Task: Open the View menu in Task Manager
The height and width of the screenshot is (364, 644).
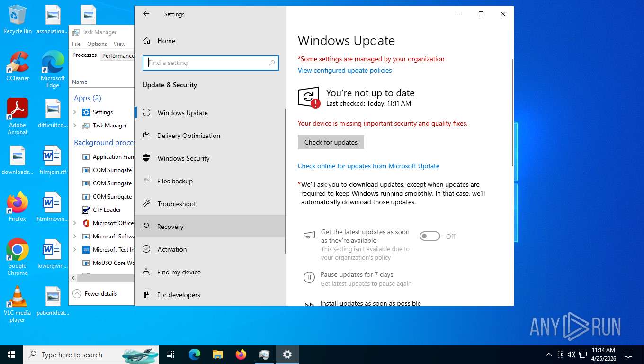Action: click(119, 44)
